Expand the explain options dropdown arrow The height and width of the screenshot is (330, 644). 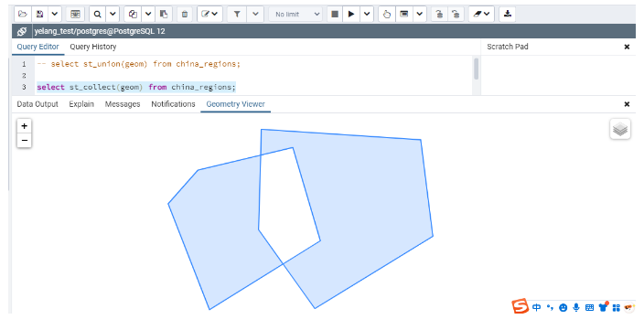click(x=419, y=14)
